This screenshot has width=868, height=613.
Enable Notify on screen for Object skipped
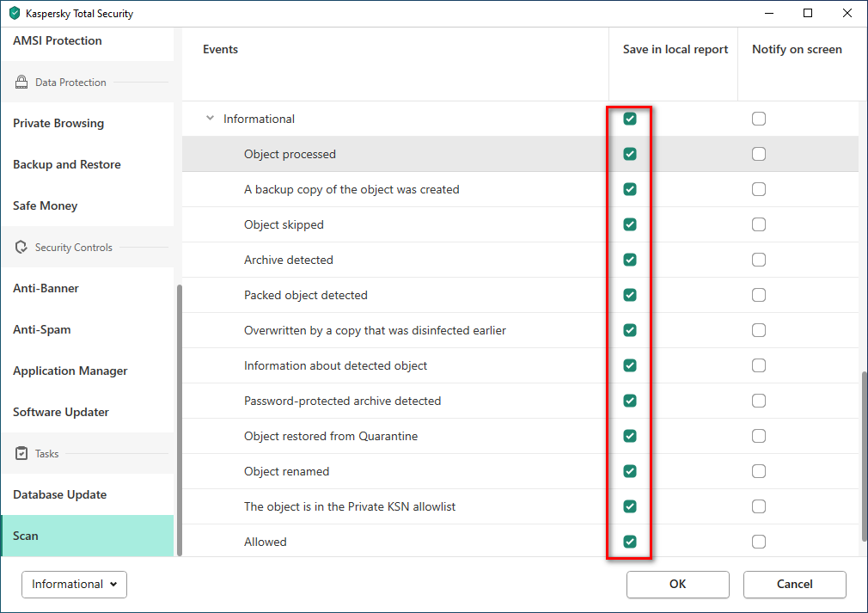click(x=758, y=224)
